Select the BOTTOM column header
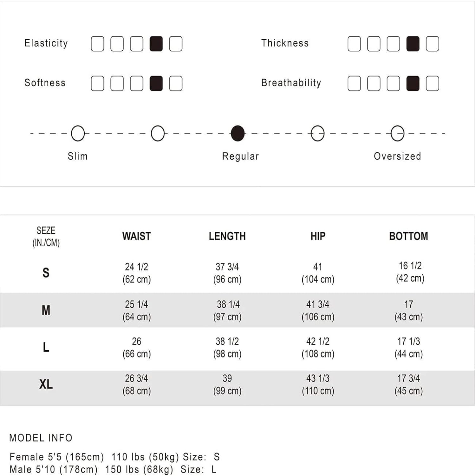The height and width of the screenshot is (476, 475). (409, 236)
